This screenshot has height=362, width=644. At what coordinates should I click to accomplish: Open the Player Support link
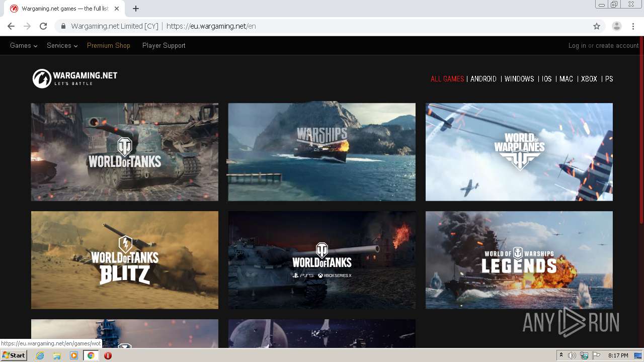164,45
